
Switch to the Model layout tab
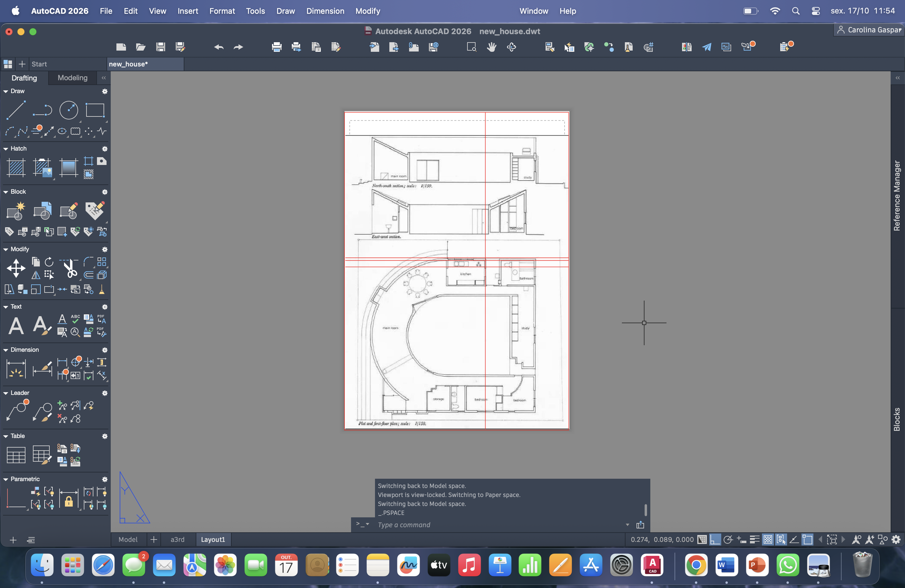(128, 539)
